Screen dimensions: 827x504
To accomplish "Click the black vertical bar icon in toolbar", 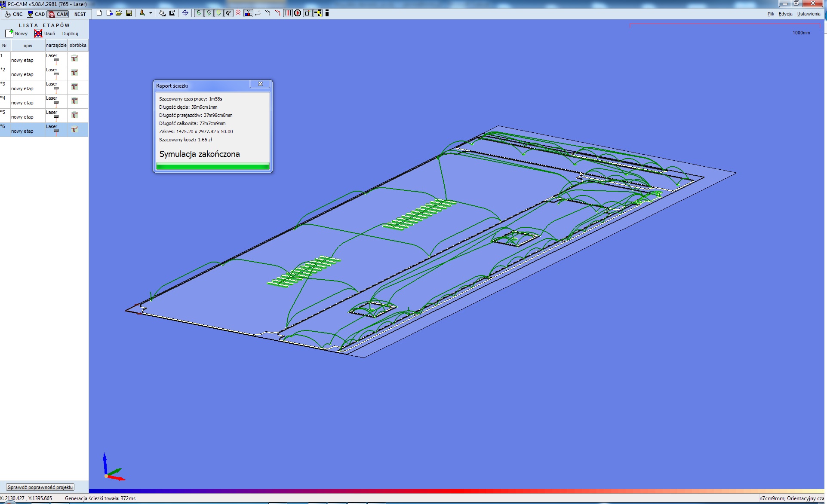I will pos(327,13).
